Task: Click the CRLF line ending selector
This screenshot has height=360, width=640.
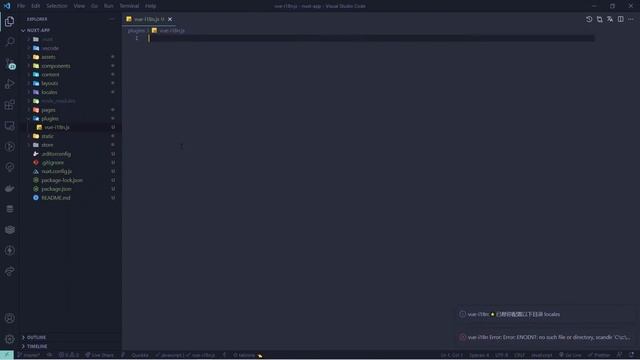Action: (519, 355)
